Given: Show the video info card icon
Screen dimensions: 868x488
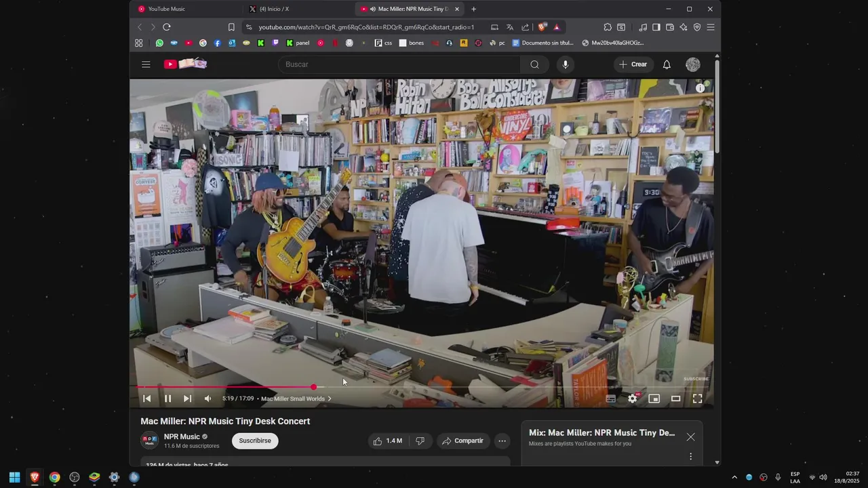Looking at the screenshot, I should [x=700, y=87].
